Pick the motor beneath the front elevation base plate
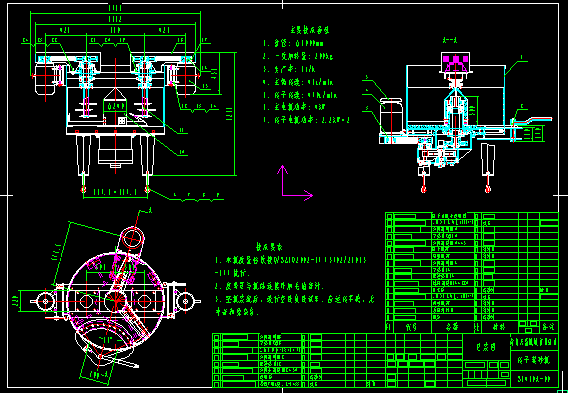Image resolution: width=568 pixels, height=393 pixels. tap(115, 151)
